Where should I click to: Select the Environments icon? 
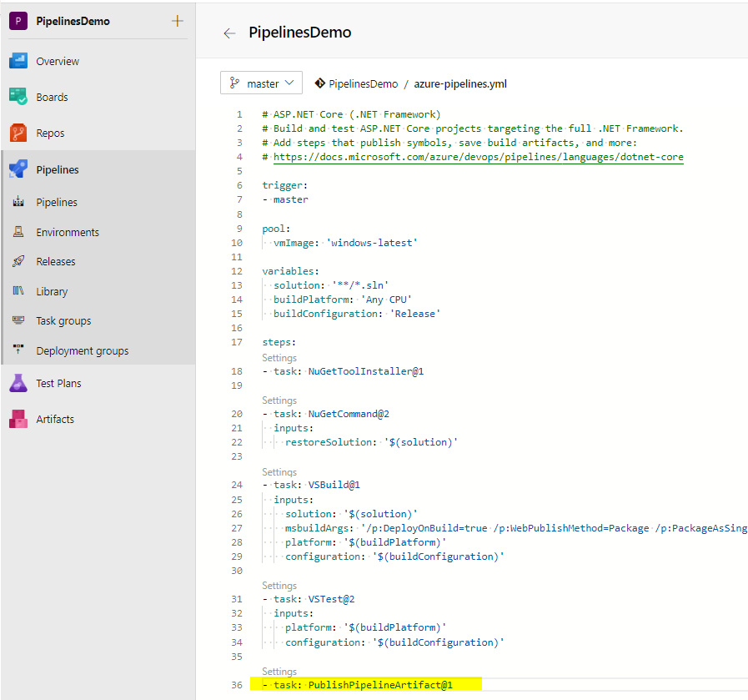click(19, 231)
